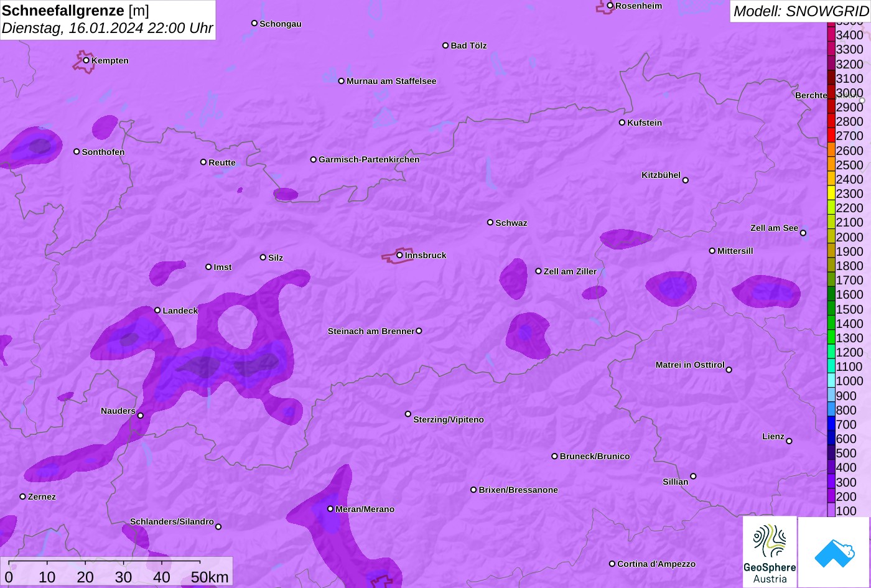
Task: Click the blue cloud logo icon
Action: tap(834, 552)
